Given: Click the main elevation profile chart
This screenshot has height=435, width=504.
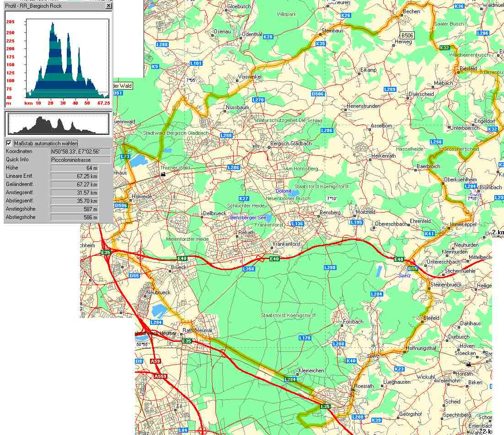Looking at the screenshot, I should coord(67,58).
